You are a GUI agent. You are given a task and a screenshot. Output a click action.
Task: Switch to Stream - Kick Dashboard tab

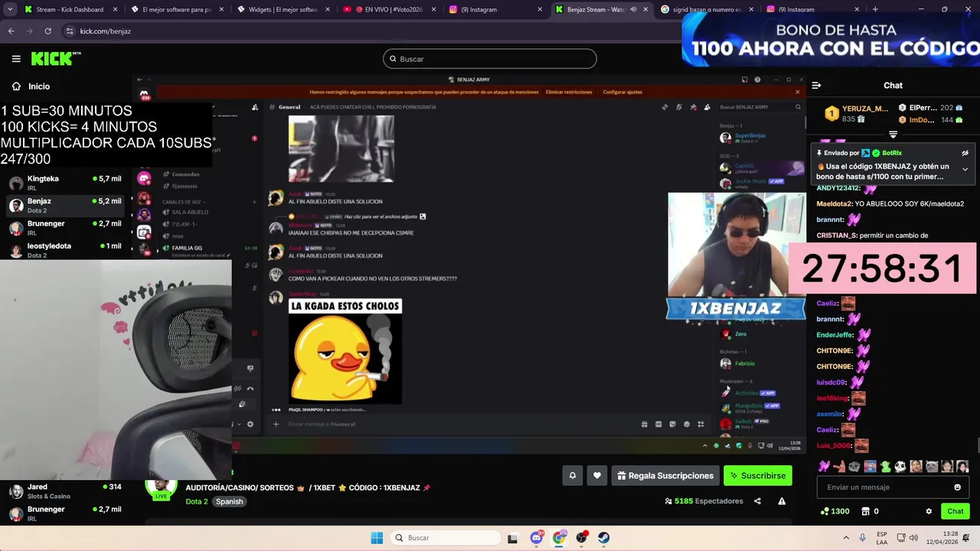click(71, 9)
